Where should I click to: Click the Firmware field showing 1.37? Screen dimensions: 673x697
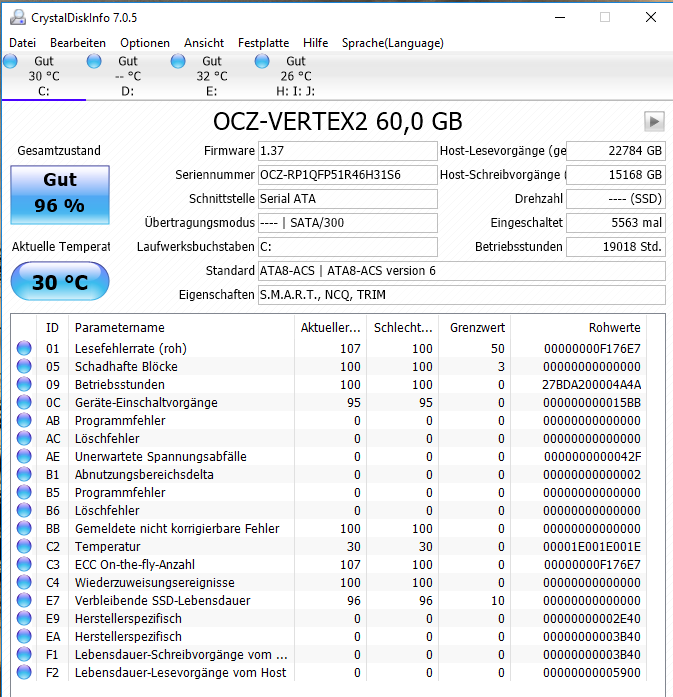[348, 151]
